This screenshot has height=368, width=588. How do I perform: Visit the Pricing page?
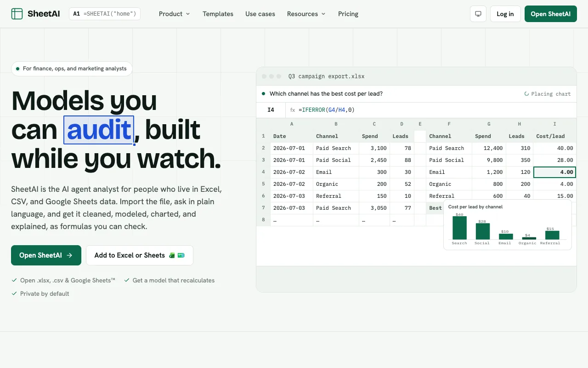pos(348,14)
